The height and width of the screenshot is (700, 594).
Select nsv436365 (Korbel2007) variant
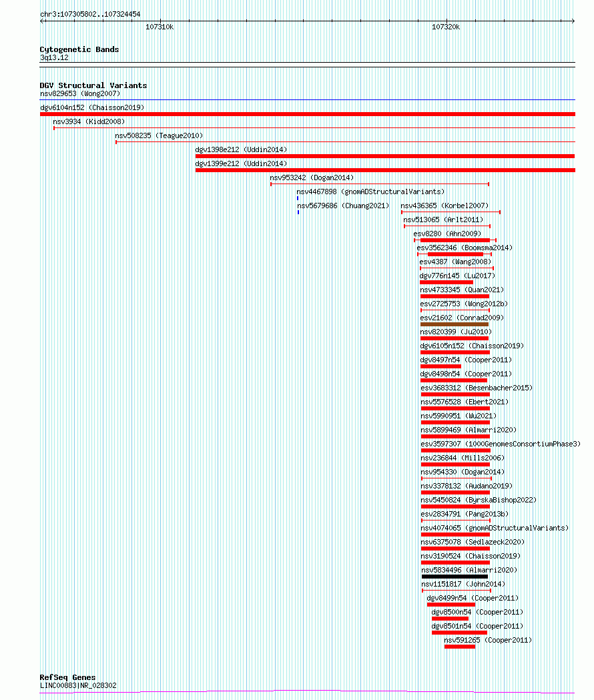[444, 206]
